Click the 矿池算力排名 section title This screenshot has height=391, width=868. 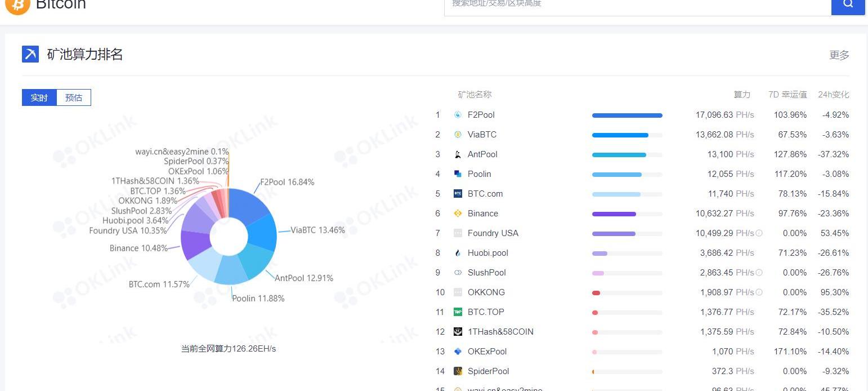pos(85,55)
